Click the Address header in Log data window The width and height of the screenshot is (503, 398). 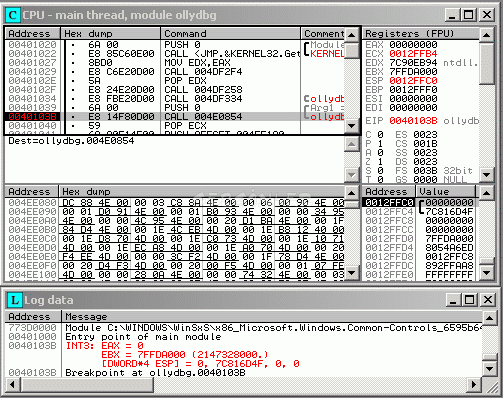pos(33,316)
